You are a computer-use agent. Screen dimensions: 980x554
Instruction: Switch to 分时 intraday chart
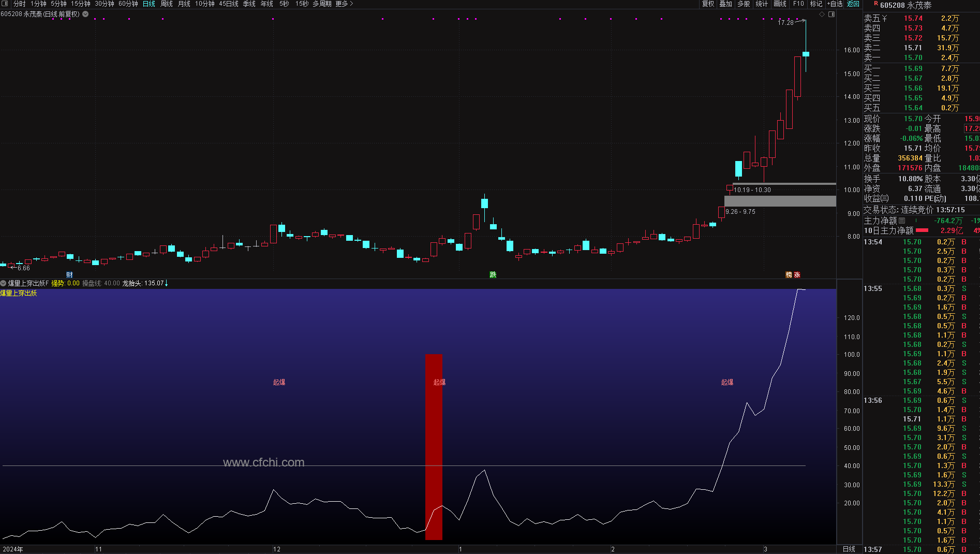19,4
